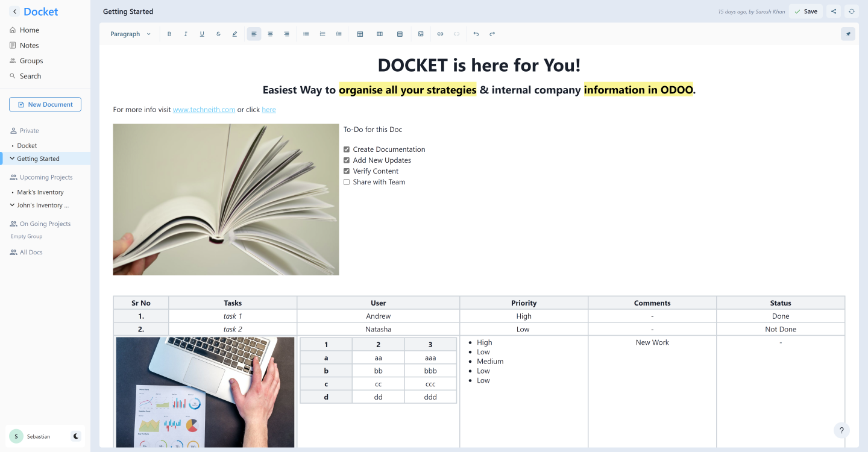
Task: Center align the text
Action: coord(270,34)
